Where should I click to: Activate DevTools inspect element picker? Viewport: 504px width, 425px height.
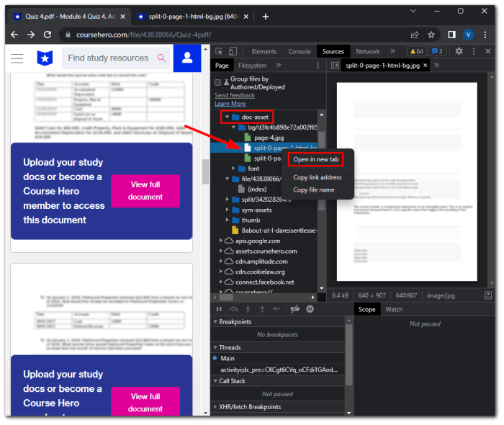219,51
